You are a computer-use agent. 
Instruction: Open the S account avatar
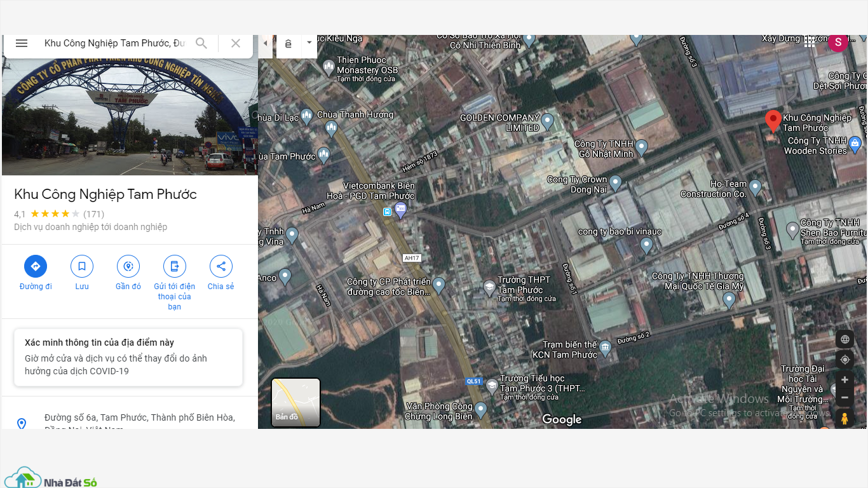coord(838,43)
